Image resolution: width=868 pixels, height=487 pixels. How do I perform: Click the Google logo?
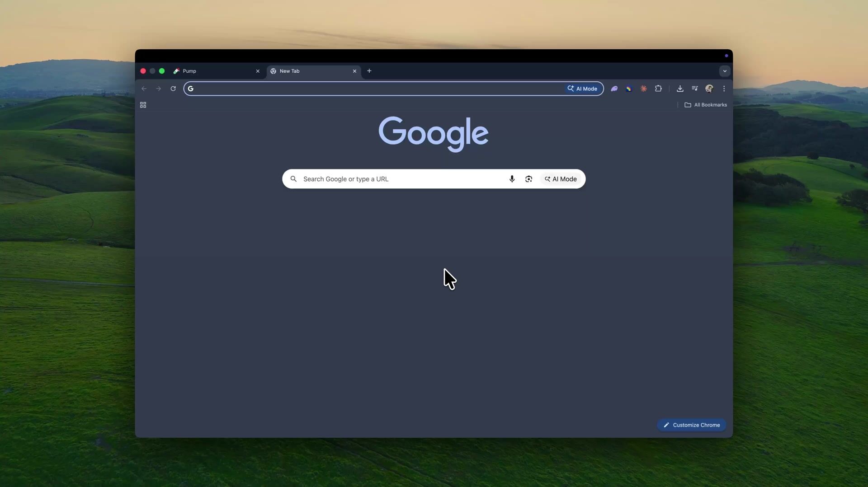pyautogui.click(x=434, y=134)
